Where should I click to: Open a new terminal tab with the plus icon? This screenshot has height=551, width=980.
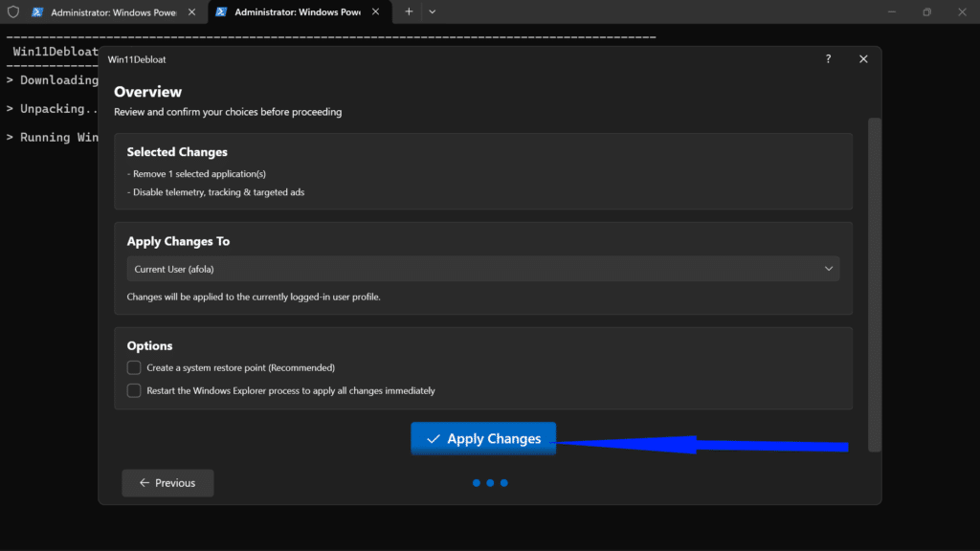[410, 11]
